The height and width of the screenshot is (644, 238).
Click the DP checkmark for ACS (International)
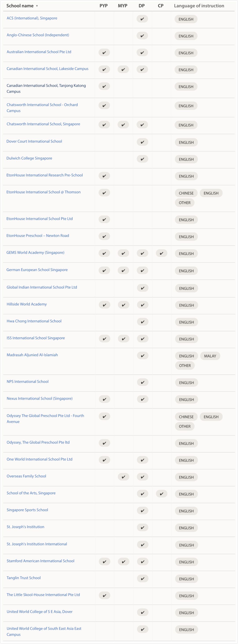tap(142, 19)
